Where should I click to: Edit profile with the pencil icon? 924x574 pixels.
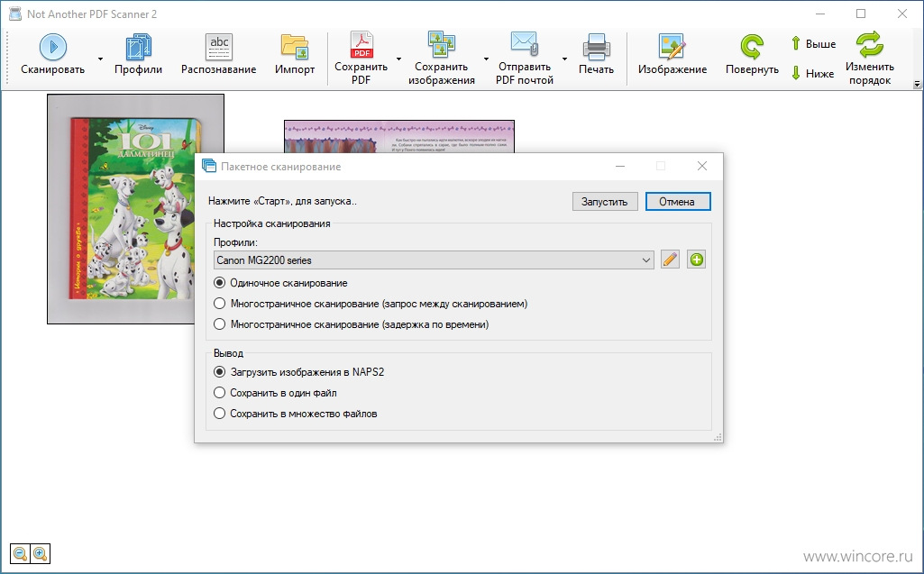click(x=670, y=260)
